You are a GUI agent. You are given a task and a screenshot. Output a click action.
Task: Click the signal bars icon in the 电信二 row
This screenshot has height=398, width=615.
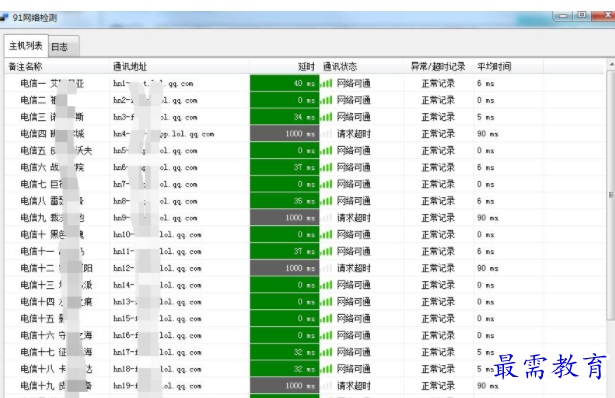[x=326, y=100]
